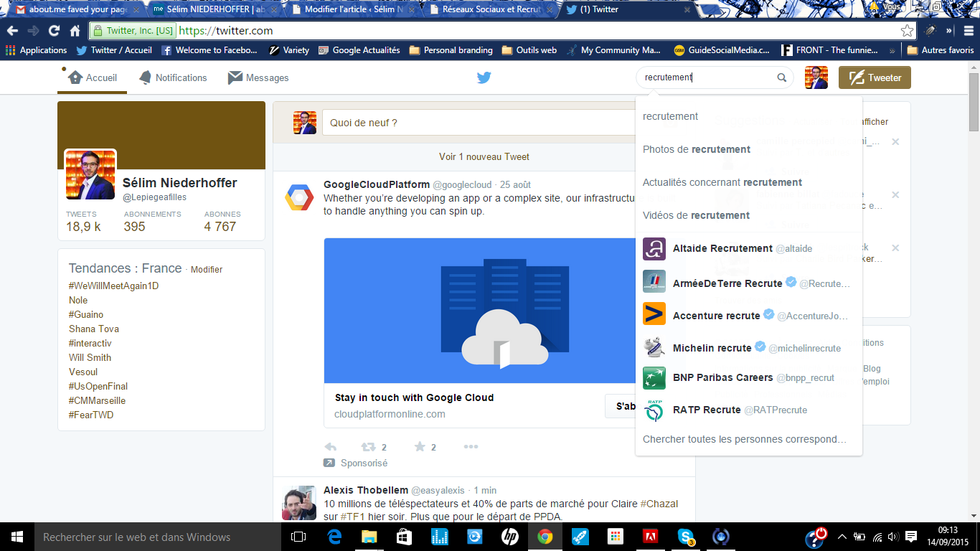Open the Windows Start button

[x=17, y=537]
